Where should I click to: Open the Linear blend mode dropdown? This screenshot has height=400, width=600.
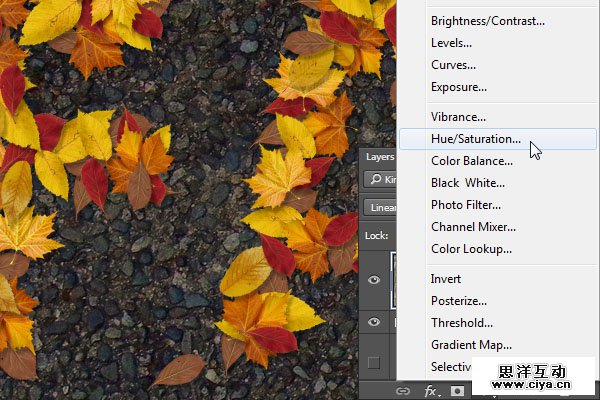380,207
